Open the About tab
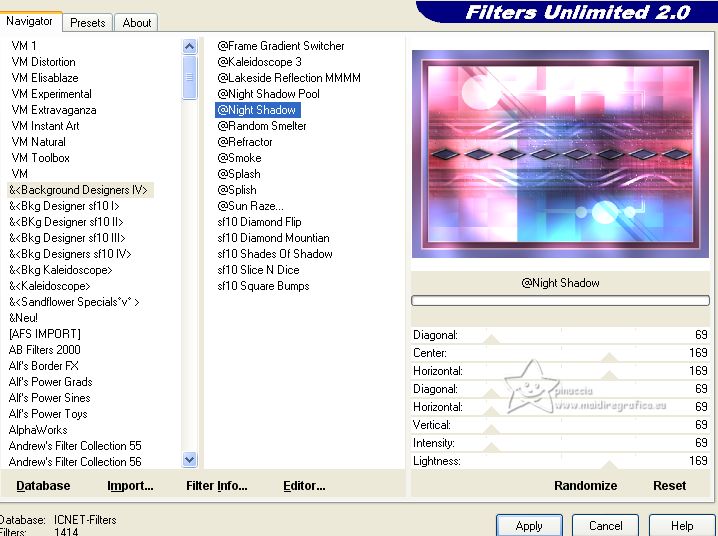Screen dimensions: 718x536 136,22
